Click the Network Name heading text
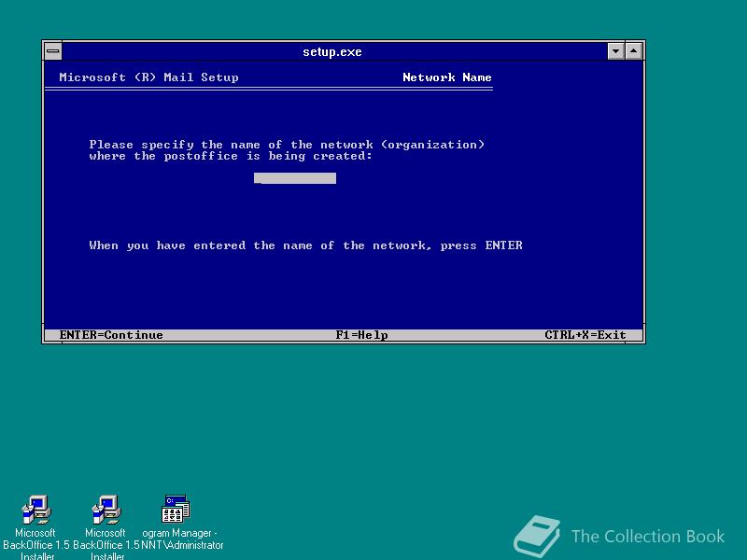Viewport: 747px width, 560px height. (x=447, y=77)
